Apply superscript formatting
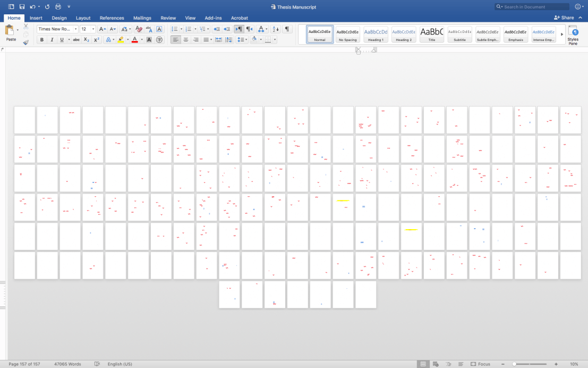Viewport: 588px width, 368px height. (96, 40)
